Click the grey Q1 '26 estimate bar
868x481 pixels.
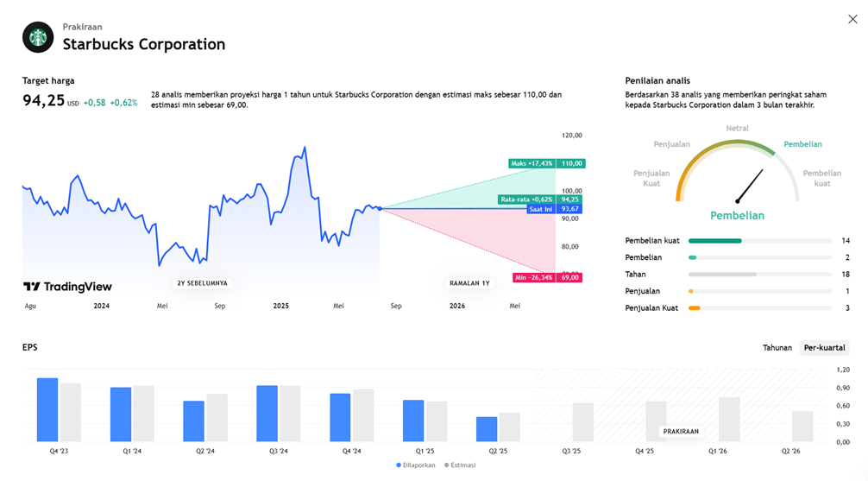coord(729,420)
